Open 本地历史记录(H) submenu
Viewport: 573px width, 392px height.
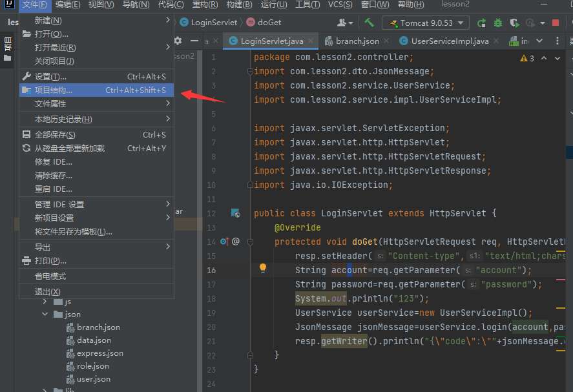(96, 119)
